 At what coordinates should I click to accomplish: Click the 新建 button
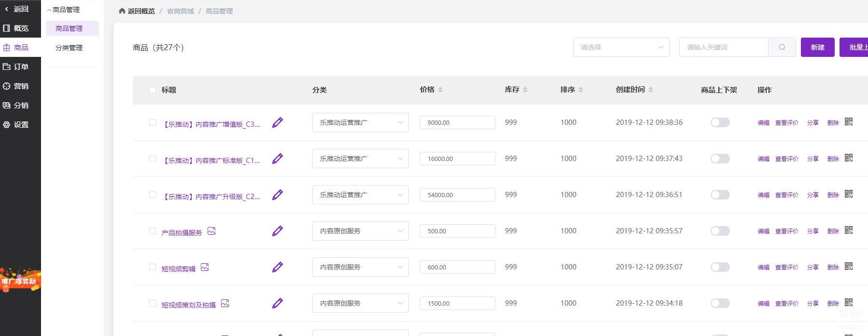(x=817, y=47)
